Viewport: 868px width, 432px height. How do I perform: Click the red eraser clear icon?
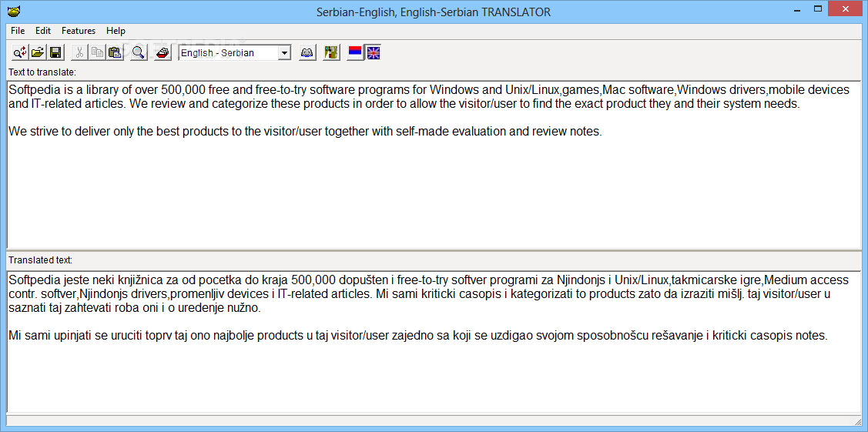coord(163,52)
